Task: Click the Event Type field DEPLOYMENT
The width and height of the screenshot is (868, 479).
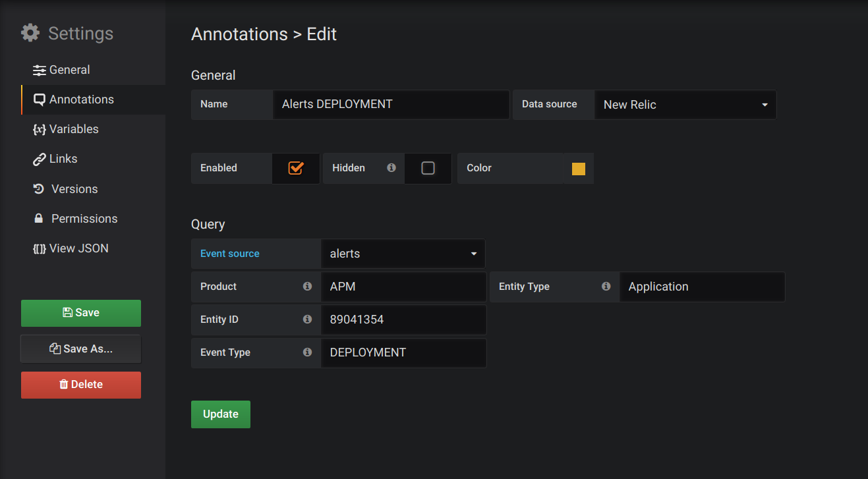Action: coord(403,352)
